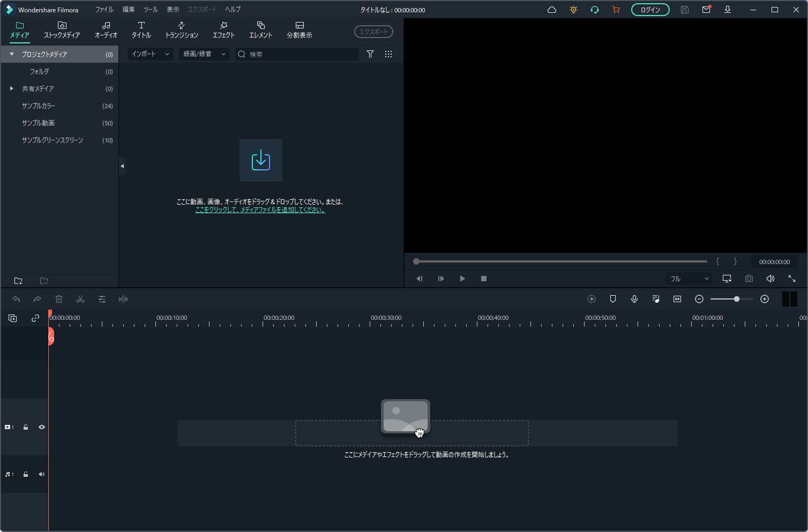Screen dimensions: 808x532
Task: Open the 録画/録音 dropdown
Action: pyautogui.click(x=204, y=54)
